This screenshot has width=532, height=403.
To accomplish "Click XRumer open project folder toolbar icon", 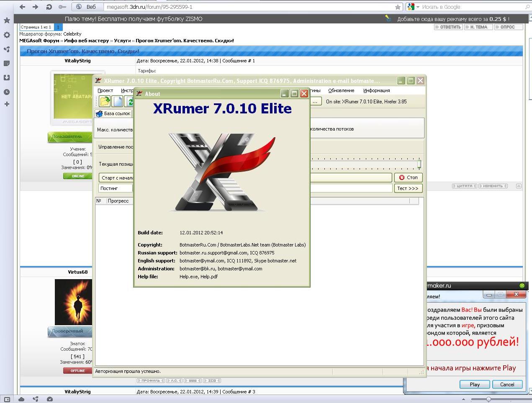I will (105, 101).
